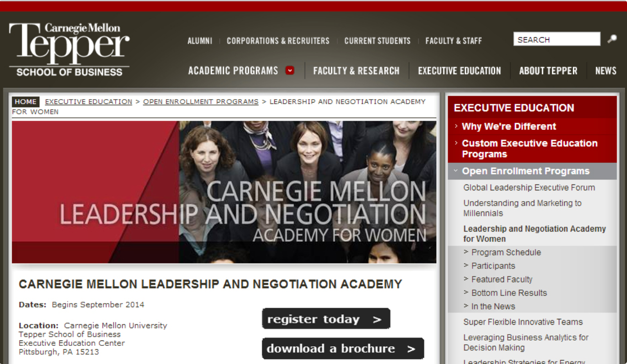Click the Leadership and Negotiation banner image
The width and height of the screenshot is (627, 364).
click(x=224, y=192)
